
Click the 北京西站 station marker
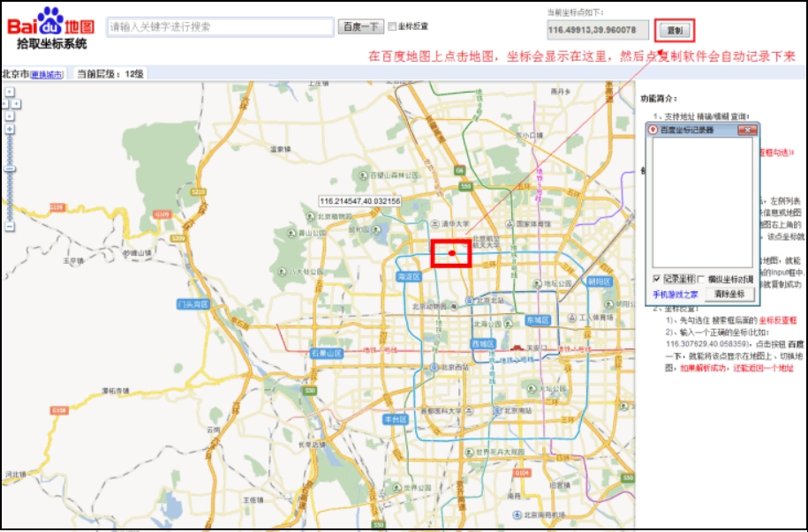click(434, 367)
